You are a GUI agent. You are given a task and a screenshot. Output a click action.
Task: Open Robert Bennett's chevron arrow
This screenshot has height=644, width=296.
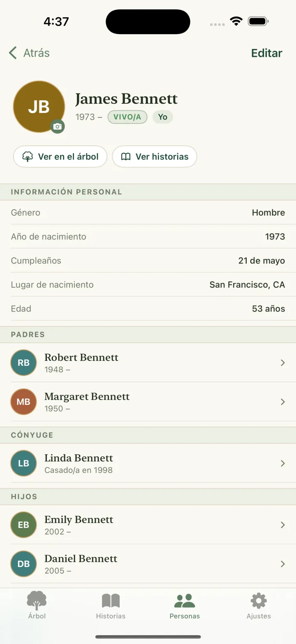[283, 363]
